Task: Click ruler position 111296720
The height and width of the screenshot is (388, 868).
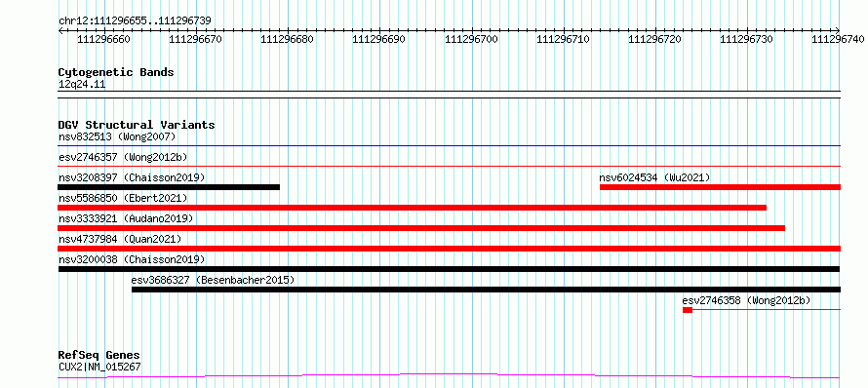Action: [655, 39]
